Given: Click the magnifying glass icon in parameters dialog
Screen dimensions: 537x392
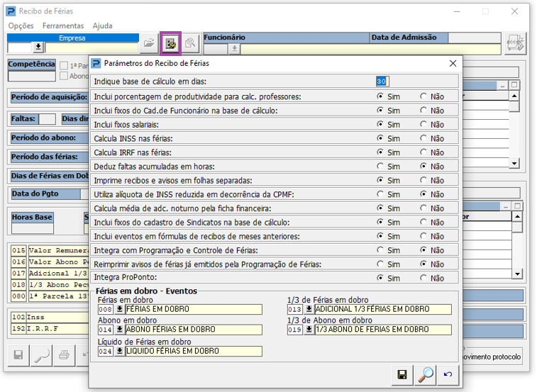Looking at the screenshot, I should coord(426,374).
